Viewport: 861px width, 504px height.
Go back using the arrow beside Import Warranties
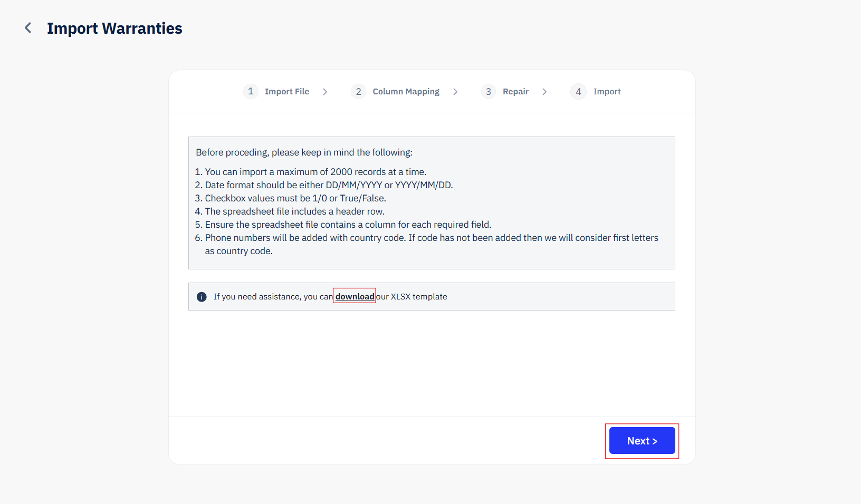28,28
